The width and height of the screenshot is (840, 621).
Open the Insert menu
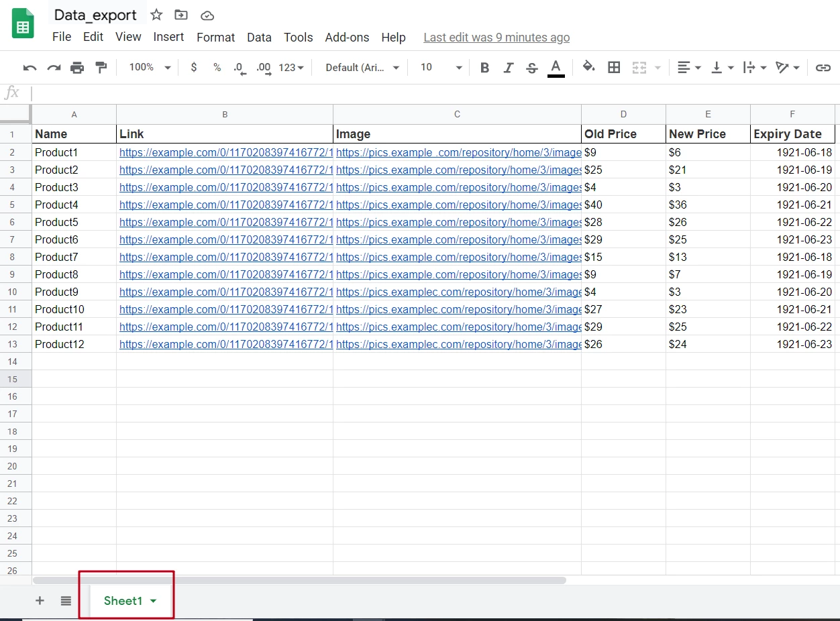point(168,38)
